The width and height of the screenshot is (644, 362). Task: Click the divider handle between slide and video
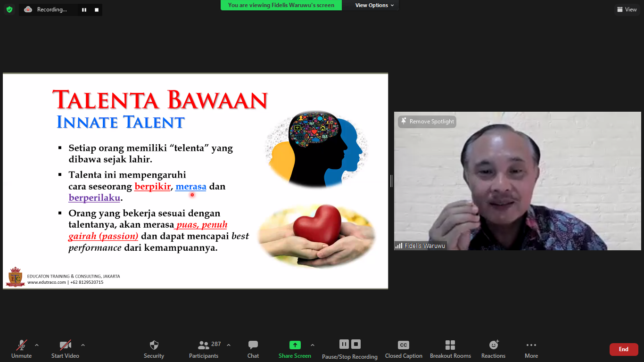tap(391, 181)
